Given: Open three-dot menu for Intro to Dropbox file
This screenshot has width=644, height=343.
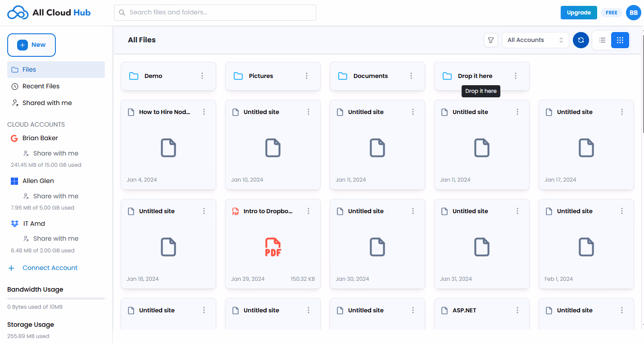Looking at the screenshot, I should coord(308,211).
